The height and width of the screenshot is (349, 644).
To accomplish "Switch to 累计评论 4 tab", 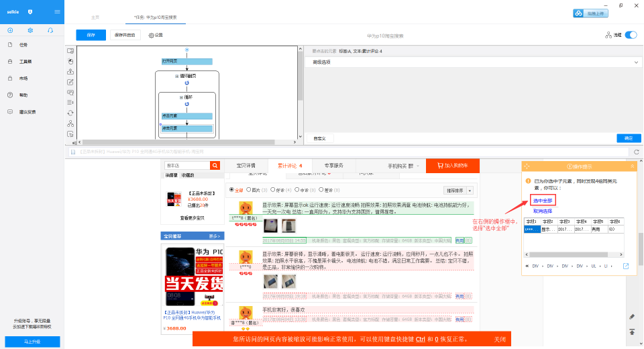I will pos(290,166).
